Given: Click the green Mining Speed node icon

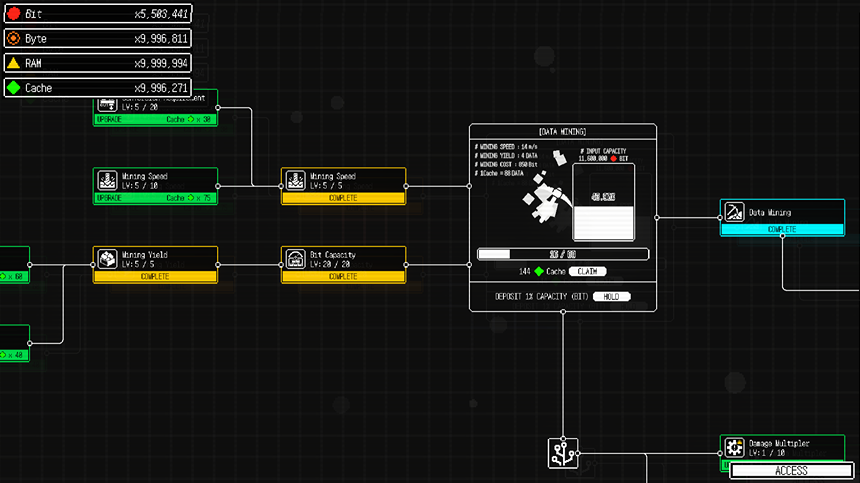Looking at the screenshot, I should click(108, 180).
